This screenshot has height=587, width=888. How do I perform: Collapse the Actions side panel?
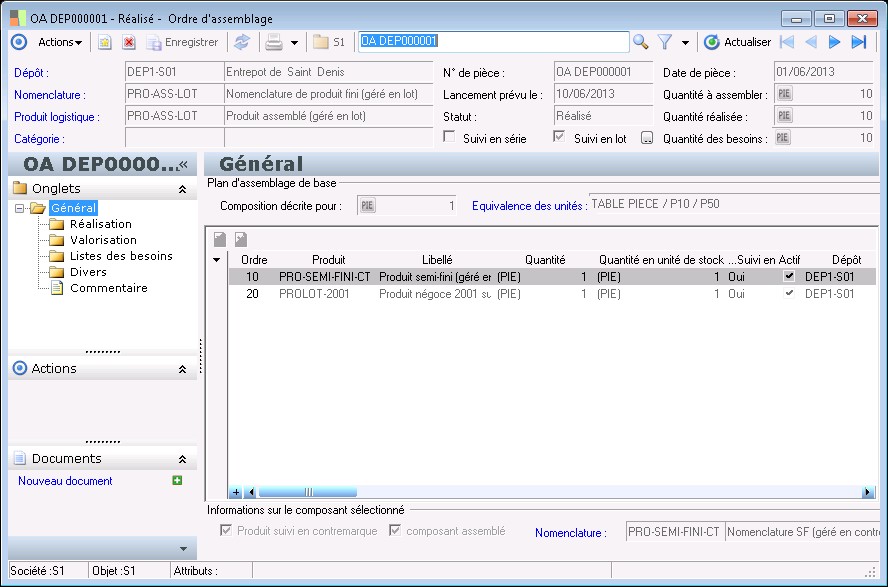182,369
